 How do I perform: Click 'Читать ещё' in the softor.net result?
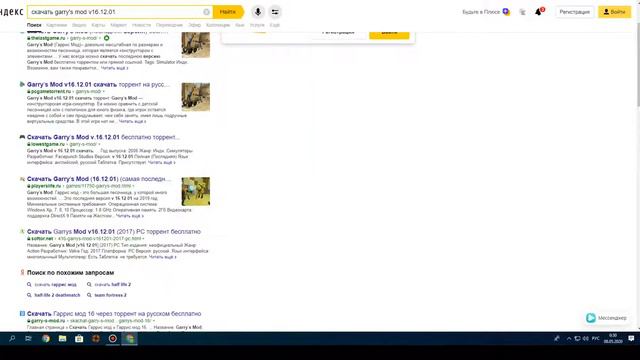pyautogui.click(x=162, y=257)
